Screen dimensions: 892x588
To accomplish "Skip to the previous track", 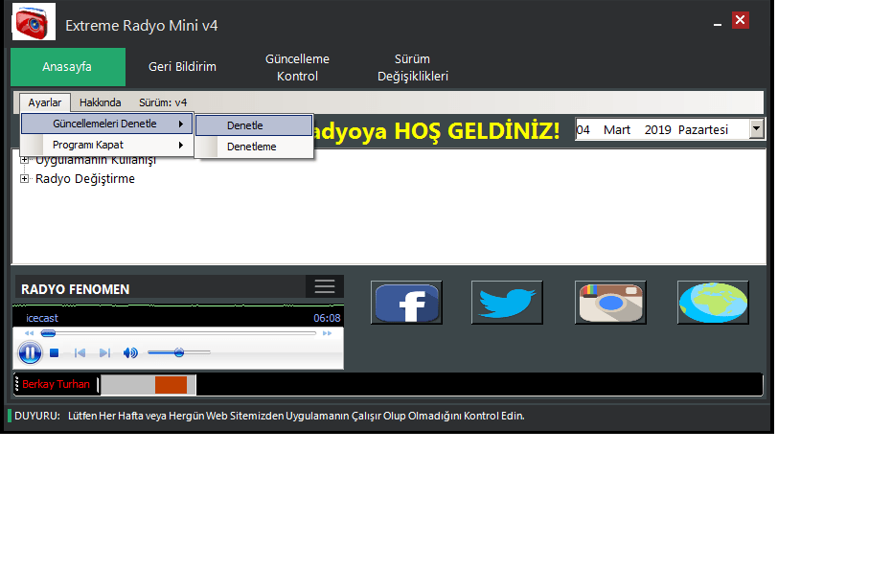I will [x=80, y=353].
